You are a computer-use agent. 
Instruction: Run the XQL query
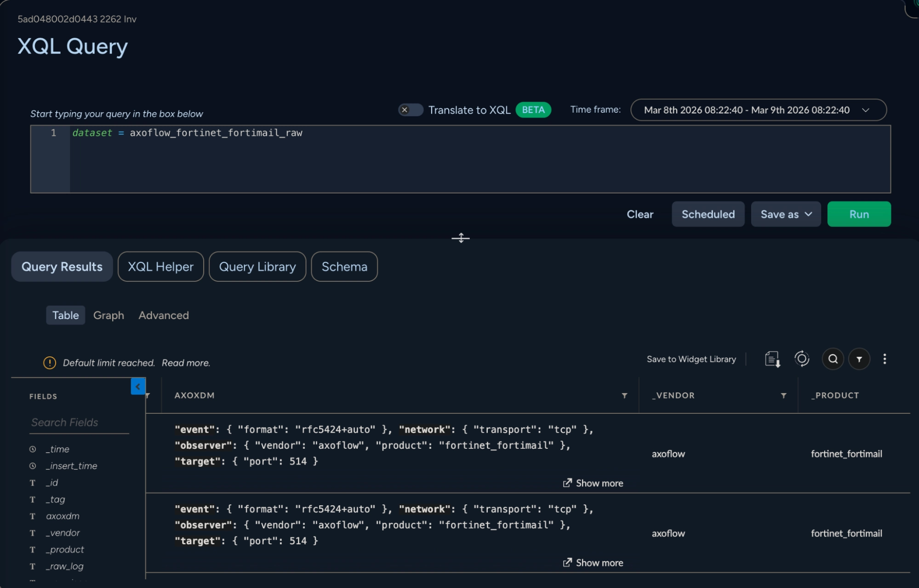pos(859,214)
